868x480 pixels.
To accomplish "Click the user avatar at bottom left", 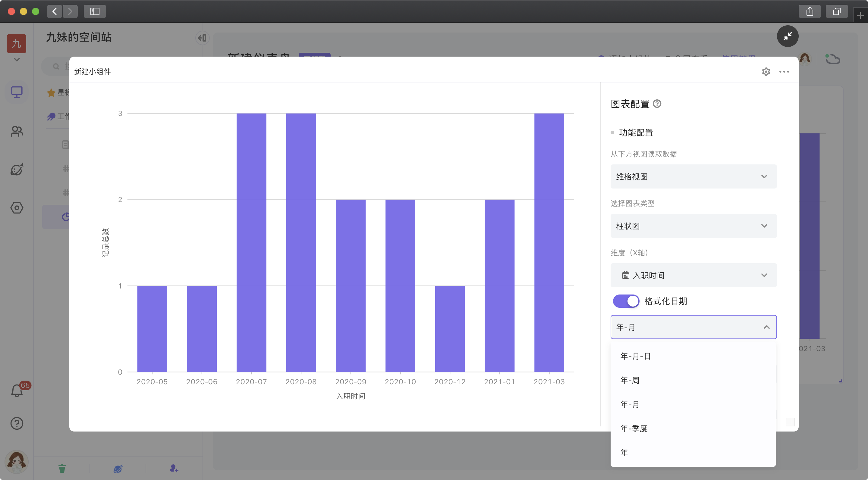I will point(16,462).
